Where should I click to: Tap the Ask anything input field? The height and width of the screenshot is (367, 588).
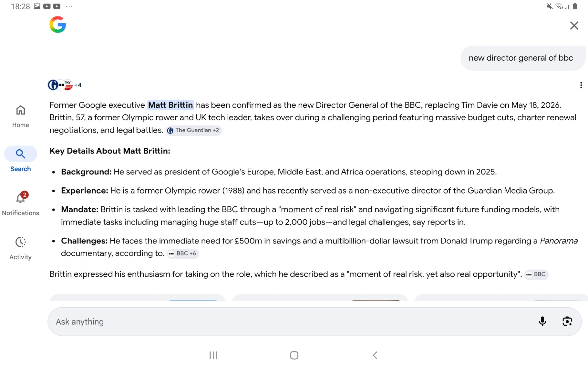pyautogui.click(x=291, y=322)
